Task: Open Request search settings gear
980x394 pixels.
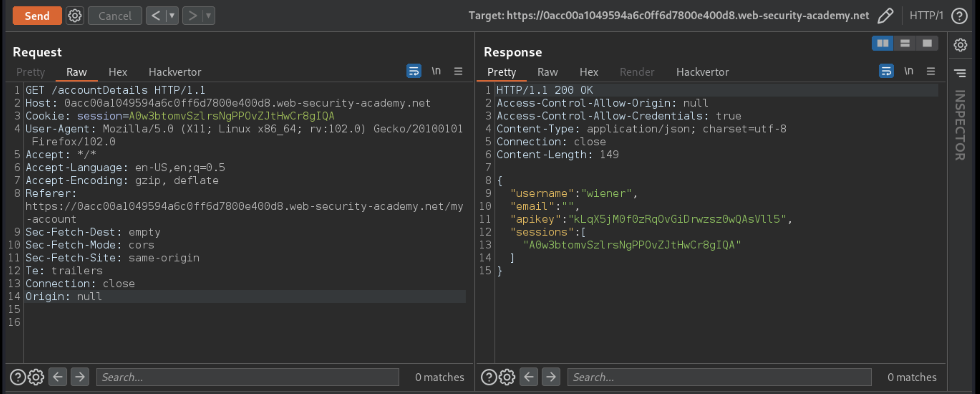Action: [36, 377]
